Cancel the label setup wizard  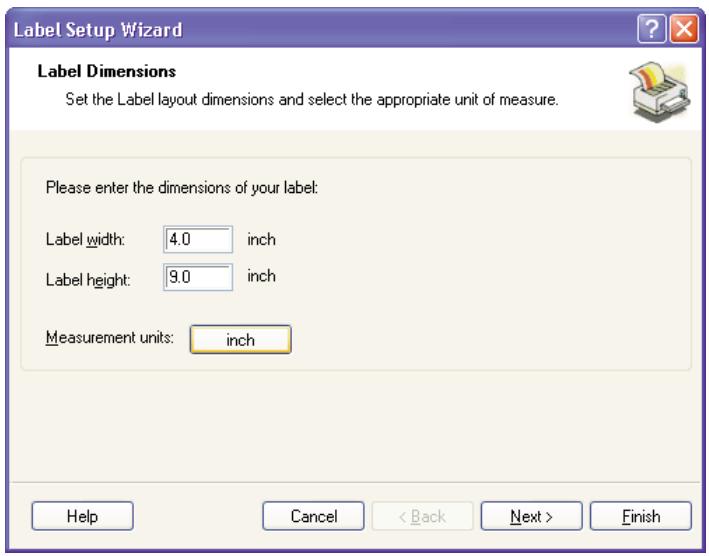click(313, 516)
